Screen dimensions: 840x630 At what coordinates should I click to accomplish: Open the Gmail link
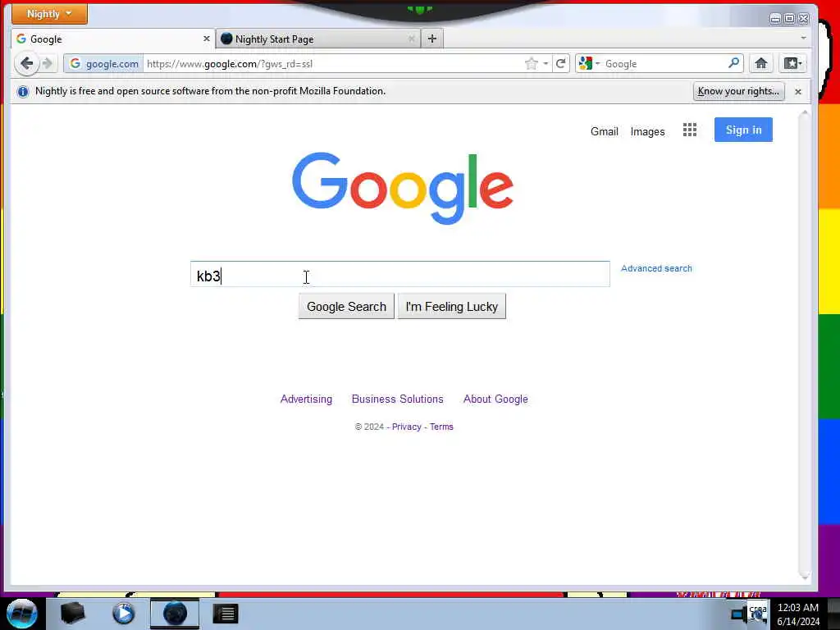[605, 131]
